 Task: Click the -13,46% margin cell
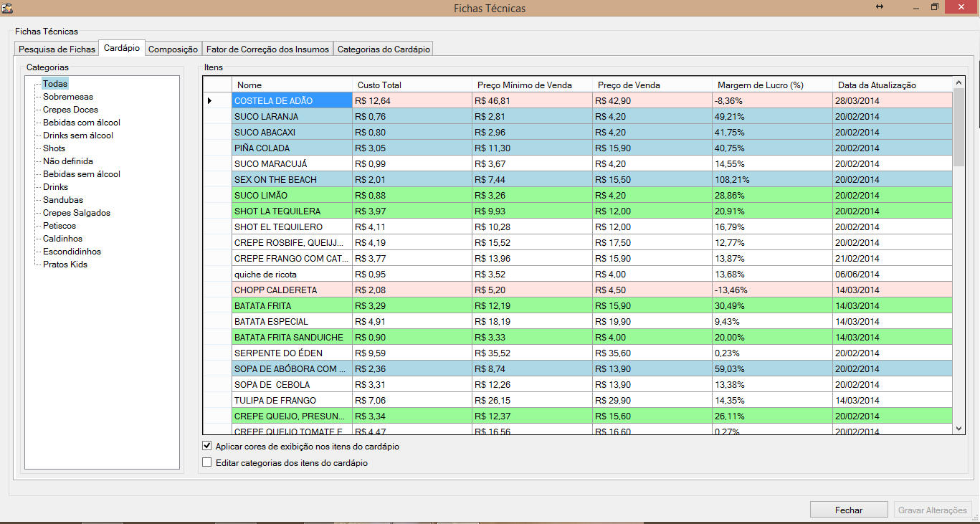coord(772,290)
